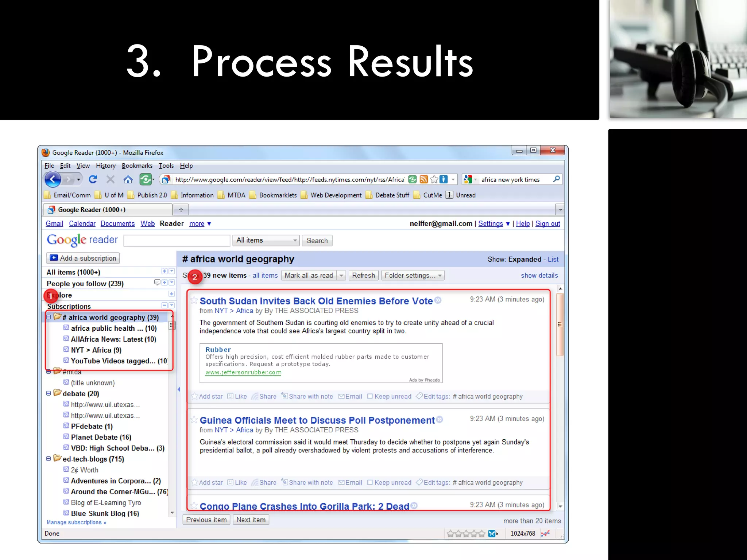Viewport: 747px width, 560px height.
Task: Click the Next item button
Action: (x=251, y=520)
